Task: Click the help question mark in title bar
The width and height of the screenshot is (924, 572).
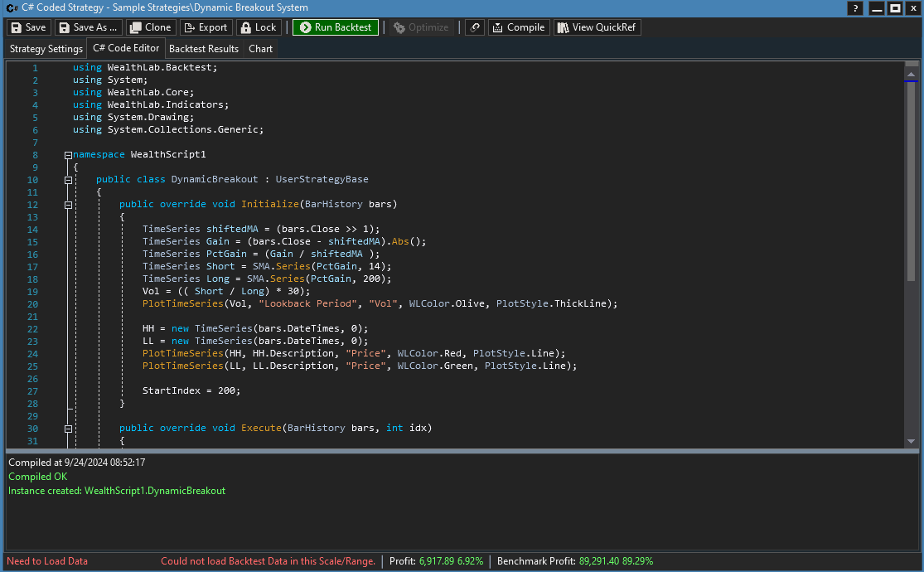Action: pyautogui.click(x=855, y=8)
